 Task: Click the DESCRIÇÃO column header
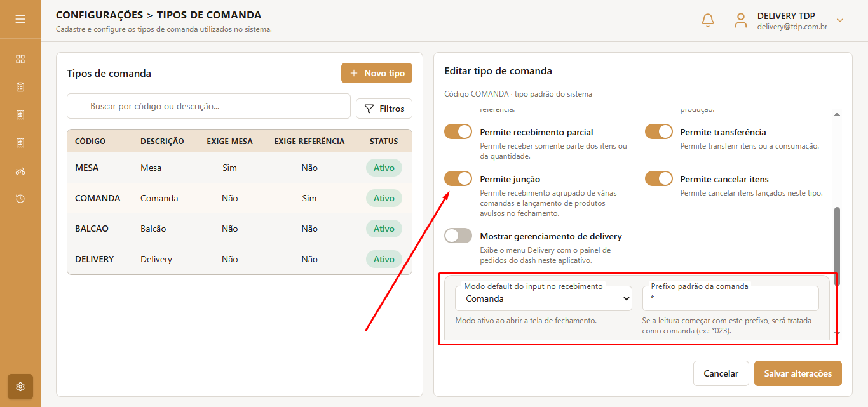(x=162, y=141)
